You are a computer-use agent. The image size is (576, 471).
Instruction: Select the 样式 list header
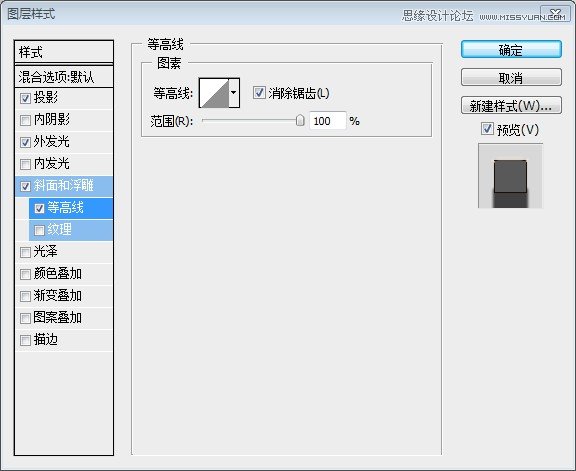[x=64, y=52]
